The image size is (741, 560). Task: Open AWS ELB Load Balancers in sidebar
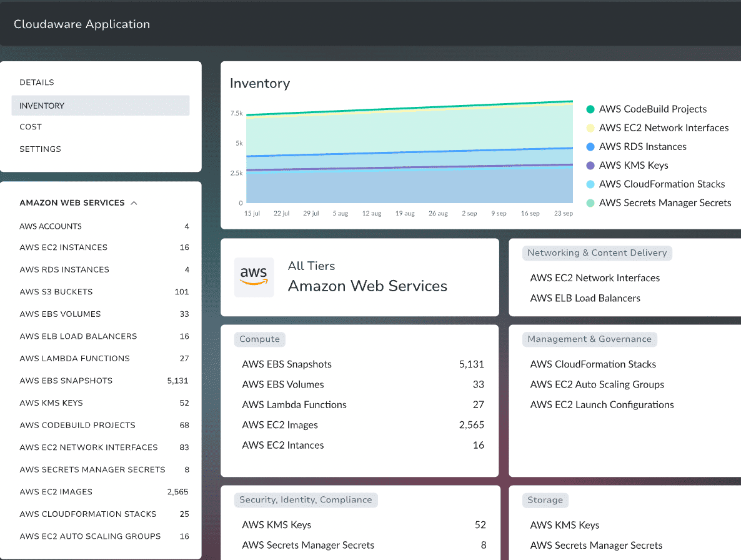pyautogui.click(x=78, y=336)
